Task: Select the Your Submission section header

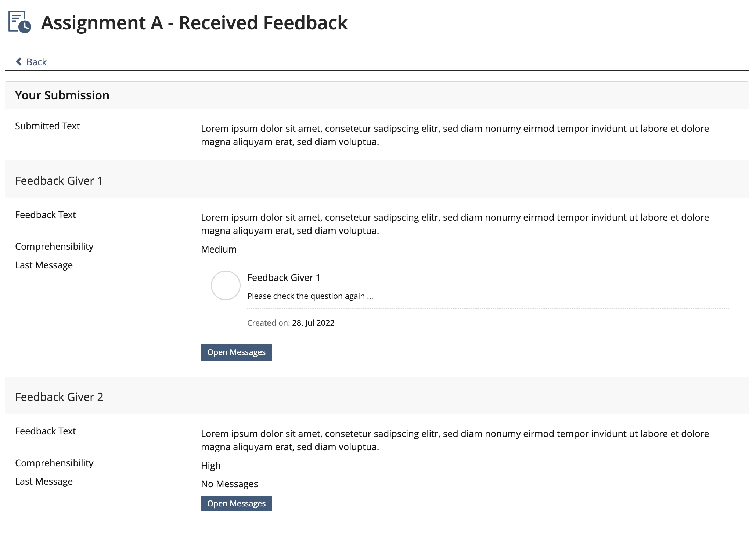Action: coord(62,95)
